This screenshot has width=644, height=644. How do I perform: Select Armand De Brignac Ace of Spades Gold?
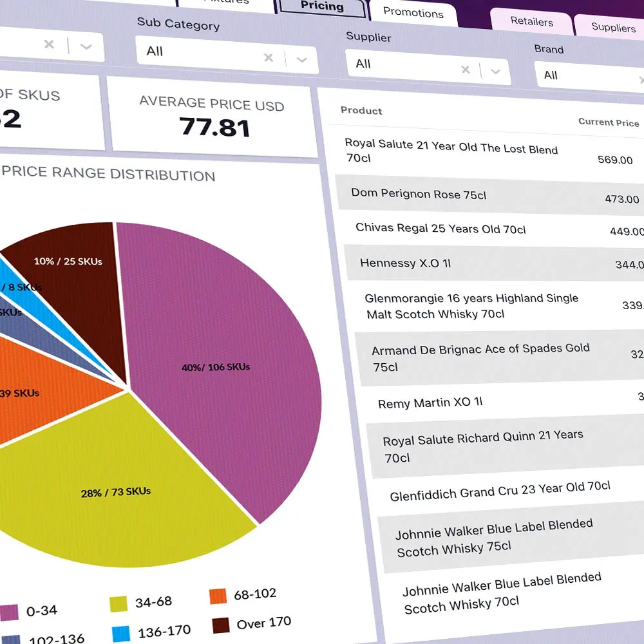click(501, 357)
